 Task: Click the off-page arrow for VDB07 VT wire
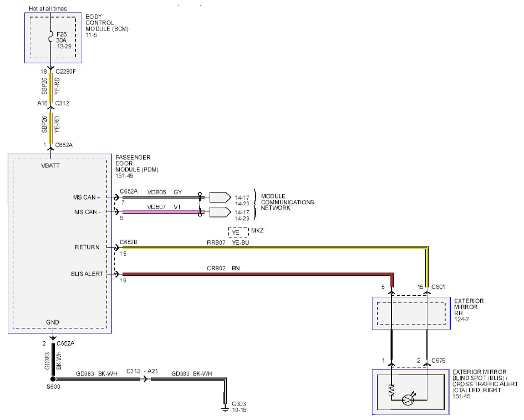pos(220,212)
